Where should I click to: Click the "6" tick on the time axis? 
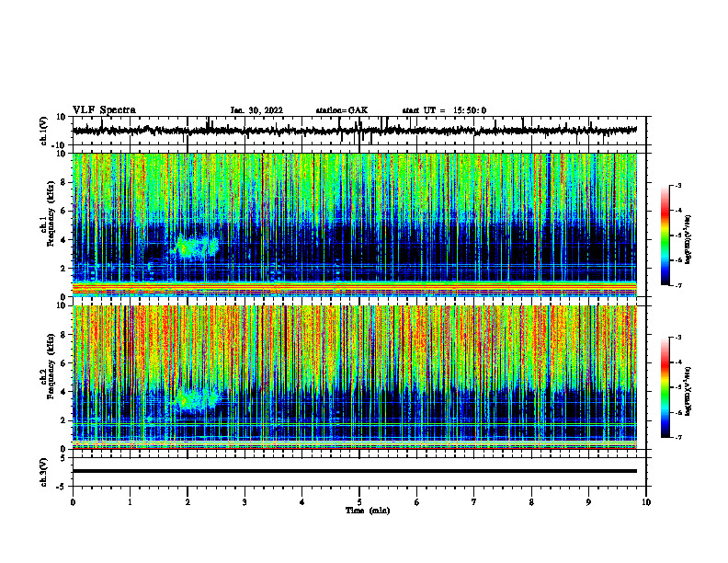(x=417, y=502)
